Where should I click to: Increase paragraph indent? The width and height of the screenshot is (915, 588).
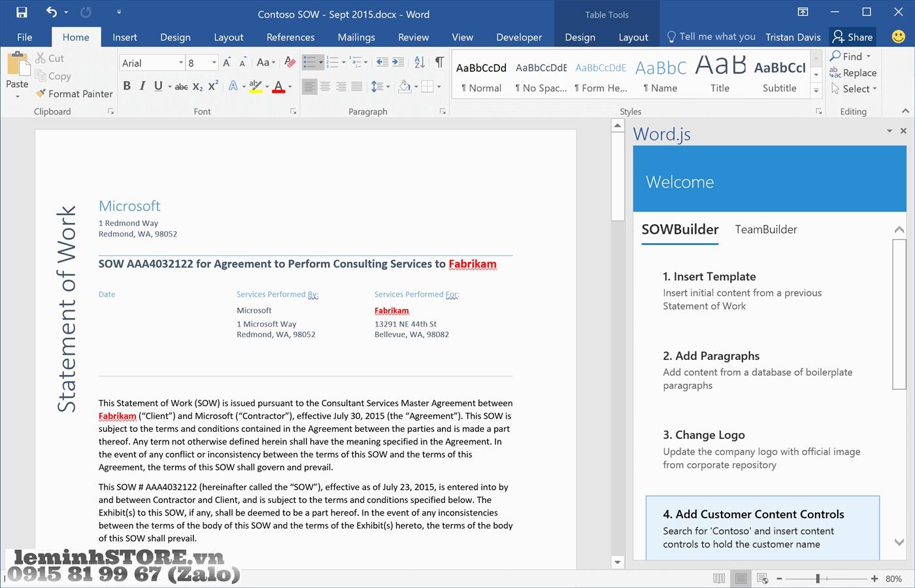(398, 63)
